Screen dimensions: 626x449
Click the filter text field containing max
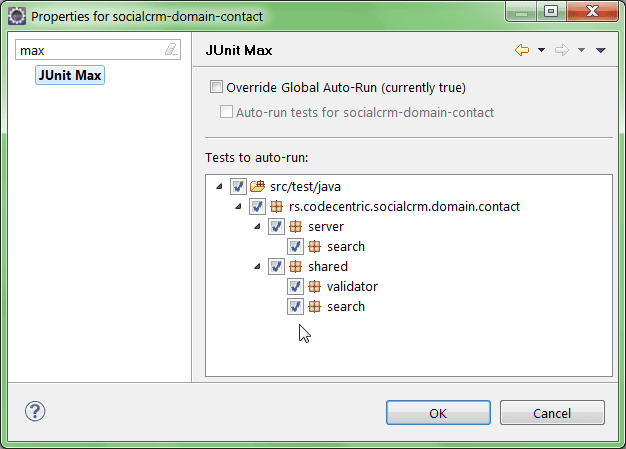coord(88,50)
